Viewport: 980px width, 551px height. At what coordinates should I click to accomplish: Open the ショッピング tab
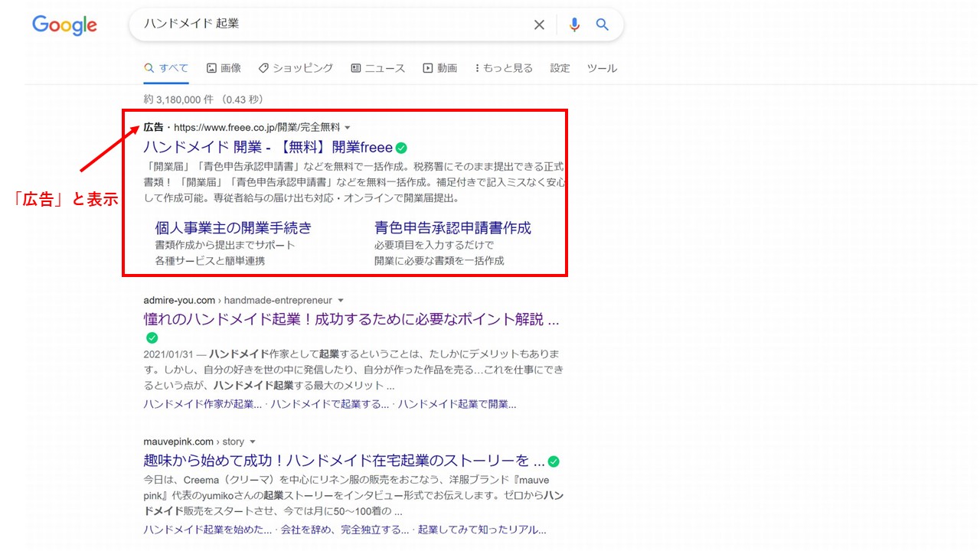tap(296, 68)
